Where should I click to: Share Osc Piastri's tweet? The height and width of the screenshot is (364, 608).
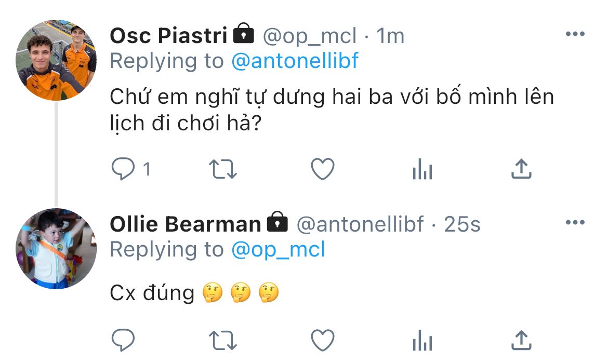(521, 169)
